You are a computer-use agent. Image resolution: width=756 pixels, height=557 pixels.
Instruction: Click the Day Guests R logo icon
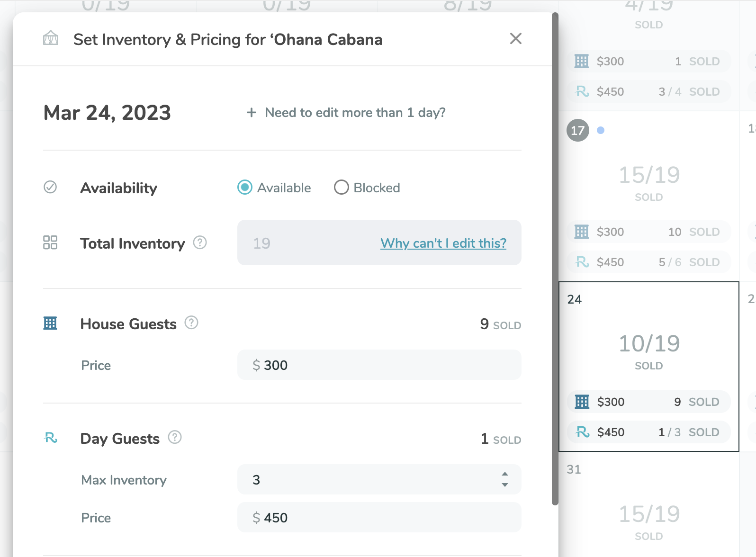(51, 438)
